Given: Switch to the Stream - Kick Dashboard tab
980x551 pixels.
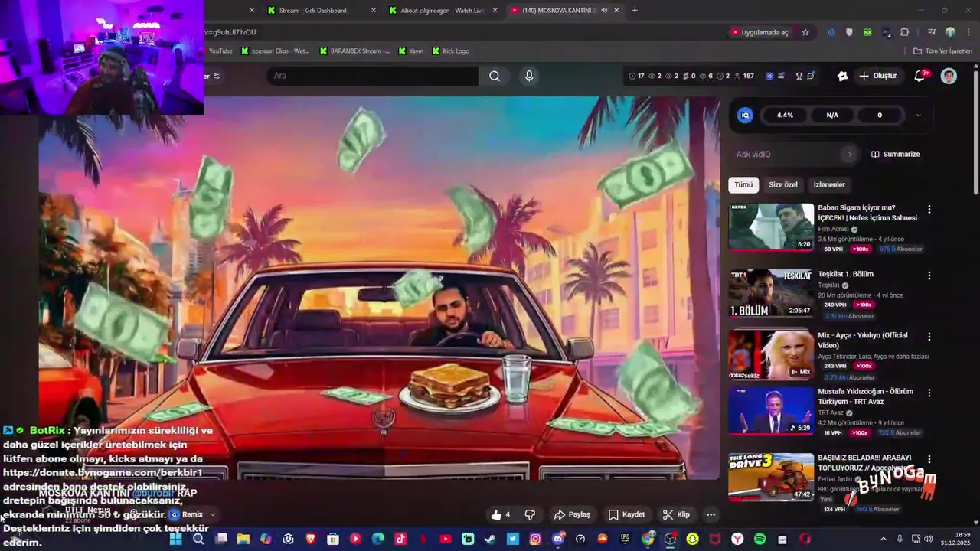Looking at the screenshot, I should (322, 10).
